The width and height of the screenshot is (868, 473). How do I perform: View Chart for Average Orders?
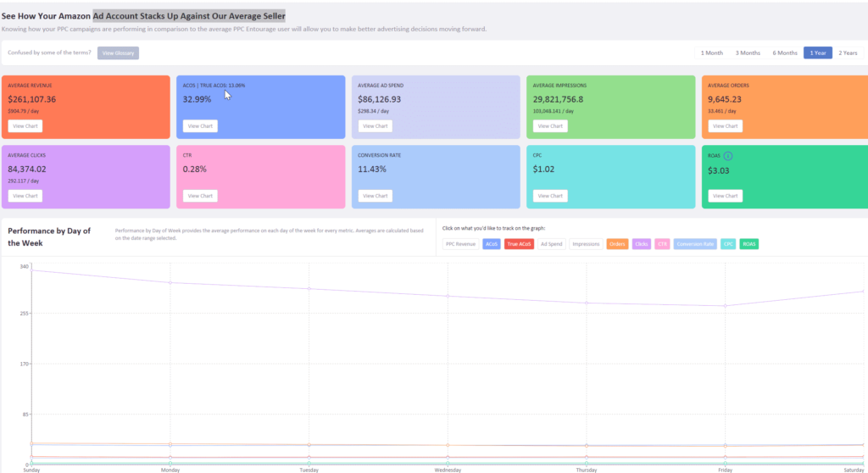[x=726, y=126]
